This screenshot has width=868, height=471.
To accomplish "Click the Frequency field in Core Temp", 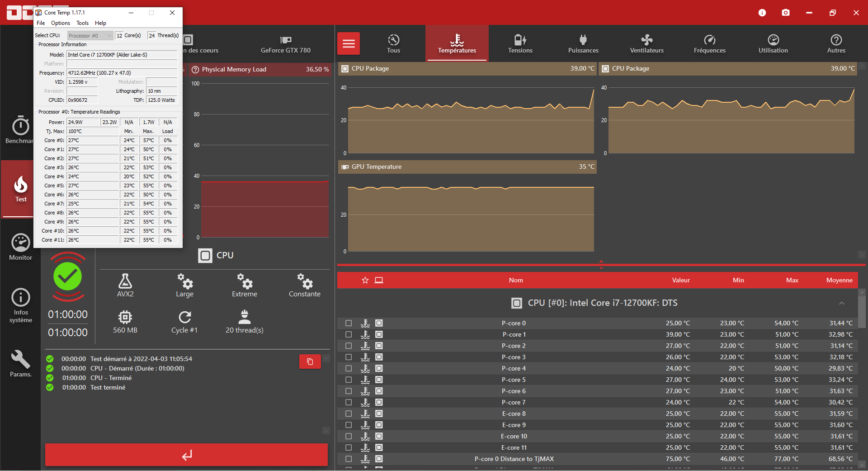I will click(122, 73).
